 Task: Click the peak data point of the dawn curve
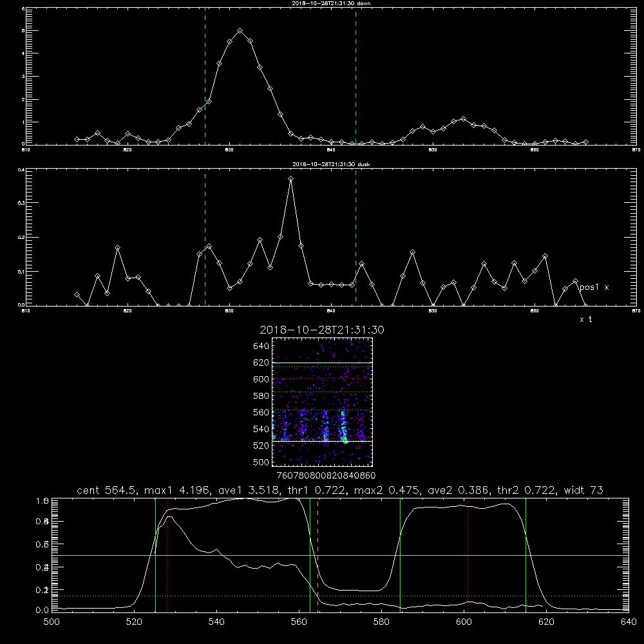(240, 31)
